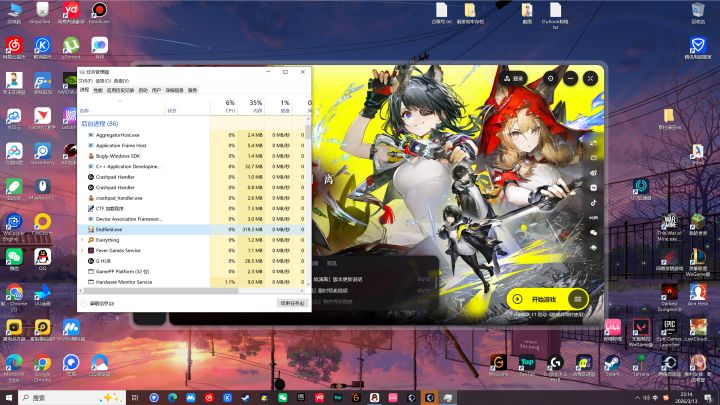
Task: Switch to 服务 tab in Task Manager
Action: (192, 90)
